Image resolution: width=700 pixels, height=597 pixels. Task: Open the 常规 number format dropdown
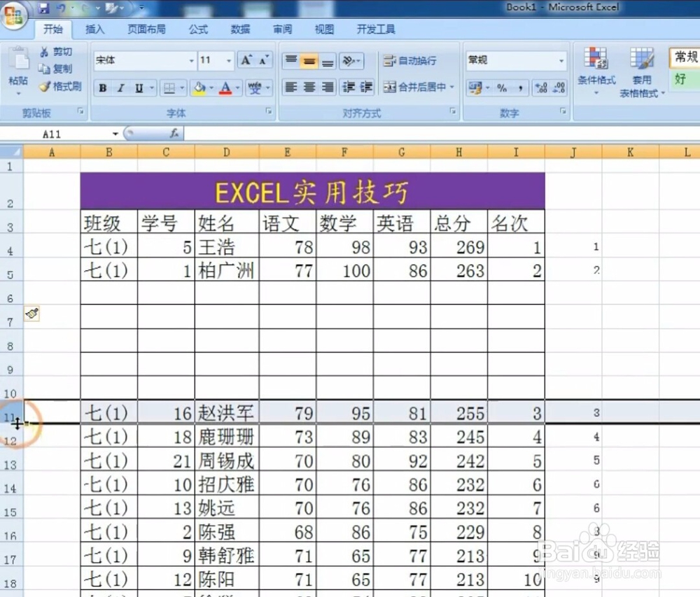pyautogui.click(x=560, y=61)
